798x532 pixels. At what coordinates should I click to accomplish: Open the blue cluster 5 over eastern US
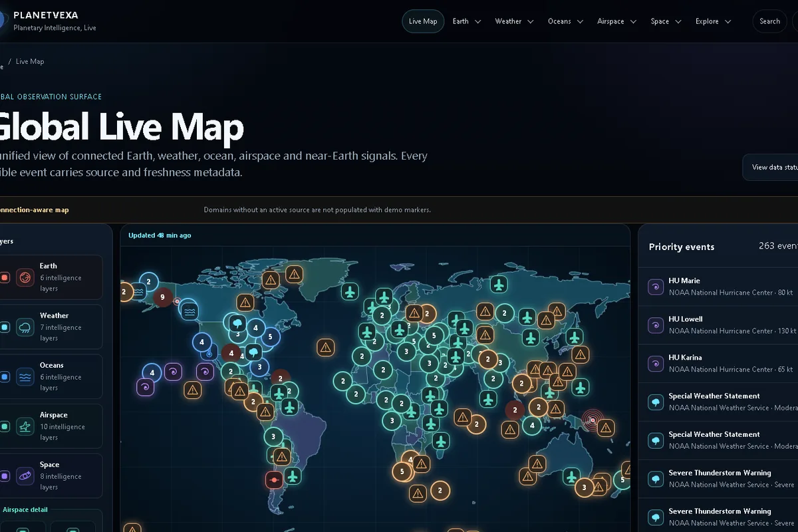click(x=269, y=336)
